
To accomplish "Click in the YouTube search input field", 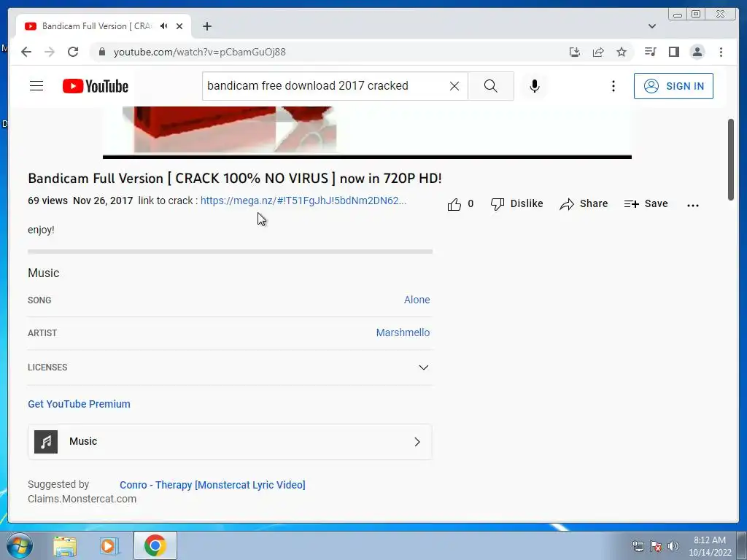I will (x=326, y=86).
